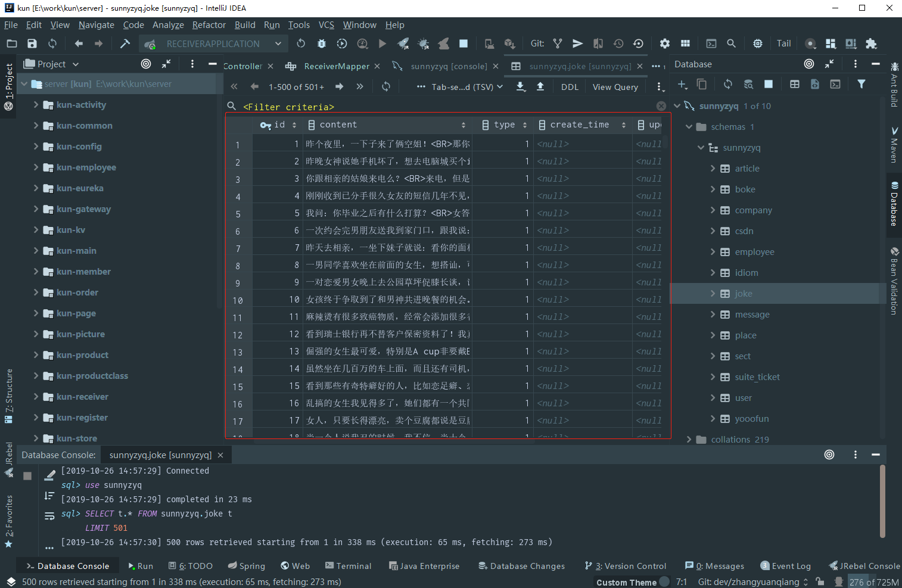
Task: Click the Git branch dev/zhangyuanqiang widget
Action: point(753,582)
